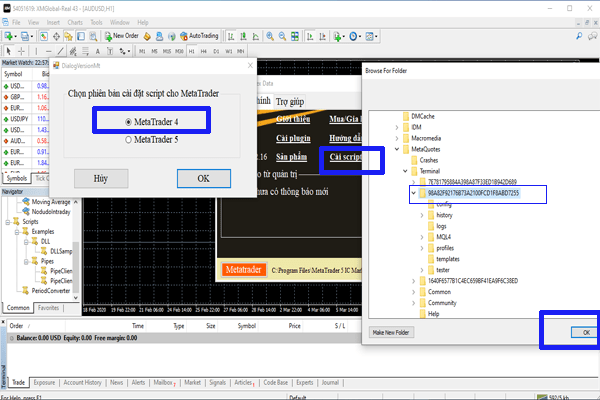Select the Vertical Line drawing tool

tap(36, 51)
